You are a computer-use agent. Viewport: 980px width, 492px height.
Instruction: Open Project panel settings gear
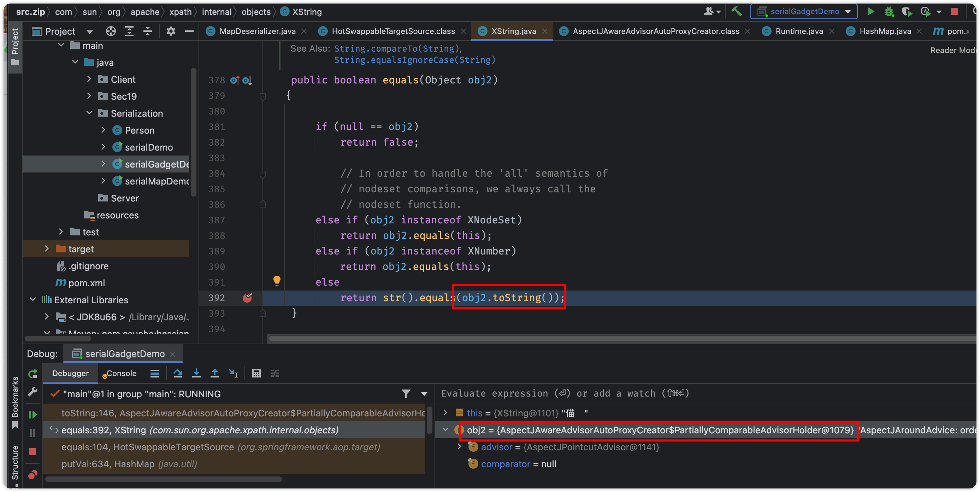coord(171,31)
